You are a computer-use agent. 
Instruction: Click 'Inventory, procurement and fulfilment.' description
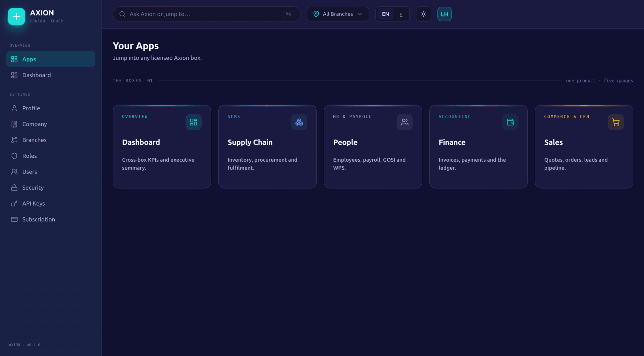[x=262, y=164]
